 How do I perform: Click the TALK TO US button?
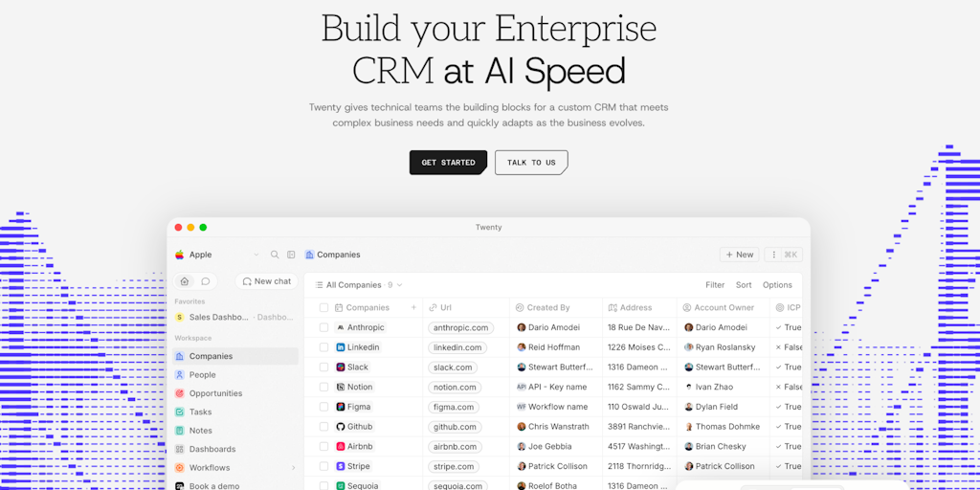pyautogui.click(x=531, y=163)
